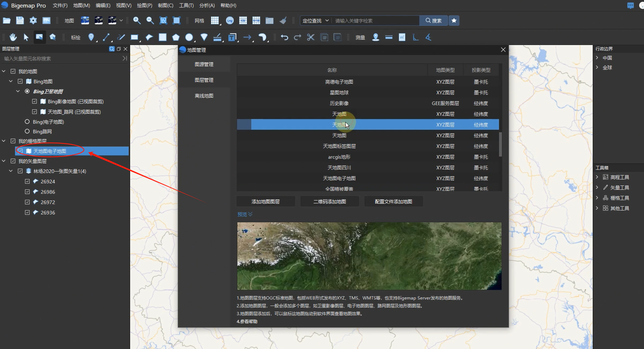This screenshot has width=644, height=349.
Task: Open the distance measurement tool
Action: click(388, 37)
